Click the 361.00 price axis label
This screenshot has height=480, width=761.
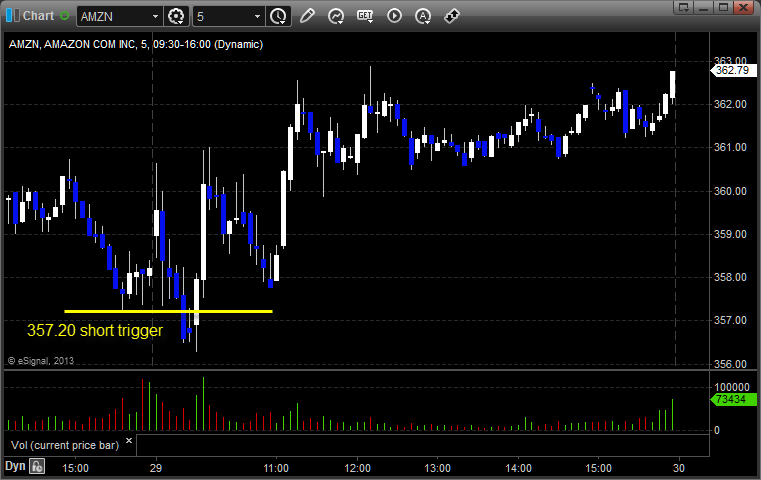(730, 147)
